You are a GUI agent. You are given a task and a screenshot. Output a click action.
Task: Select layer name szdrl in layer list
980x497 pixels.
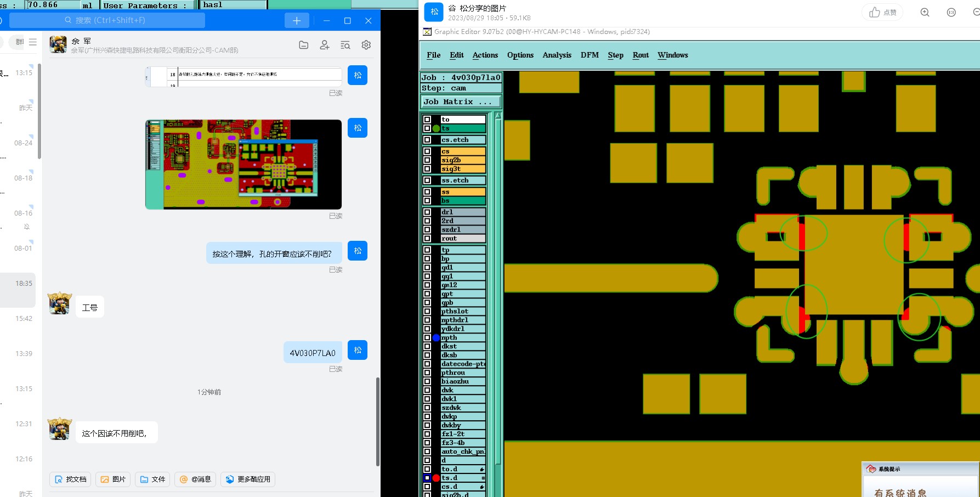point(463,230)
